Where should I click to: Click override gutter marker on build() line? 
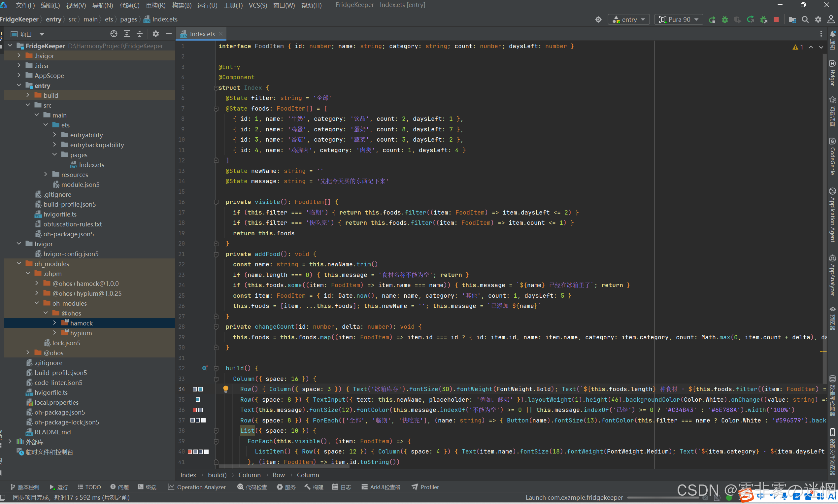point(205,368)
